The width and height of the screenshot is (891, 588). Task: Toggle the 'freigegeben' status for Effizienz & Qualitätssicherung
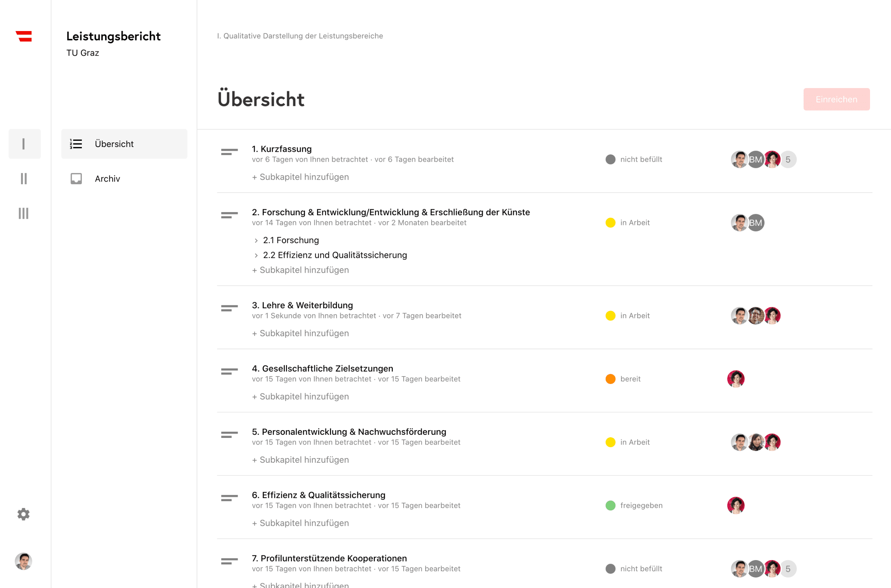point(610,505)
